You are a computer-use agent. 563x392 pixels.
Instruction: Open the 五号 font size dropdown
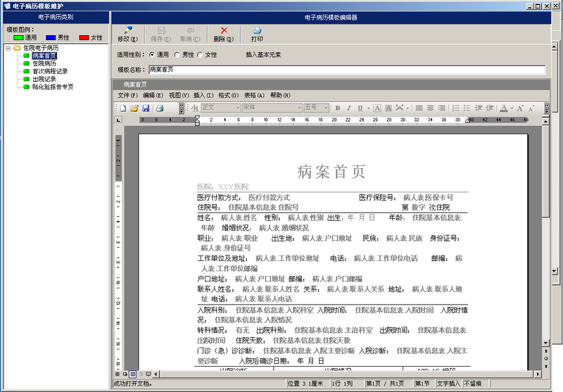coord(326,108)
